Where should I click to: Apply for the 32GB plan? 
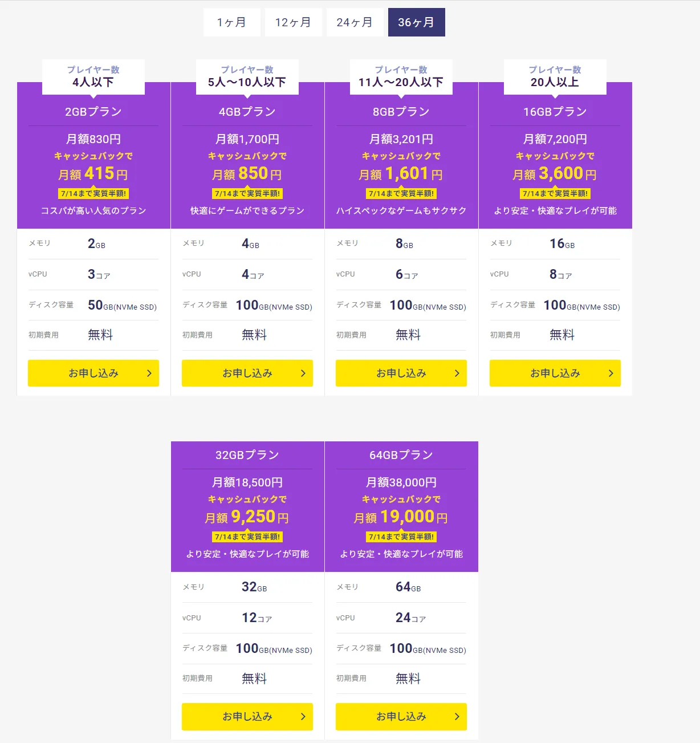click(x=247, y=716)
